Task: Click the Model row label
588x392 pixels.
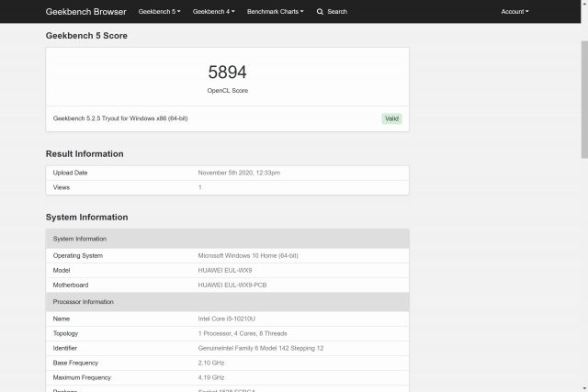Action: pyautogui.click(x=62, y=270)
